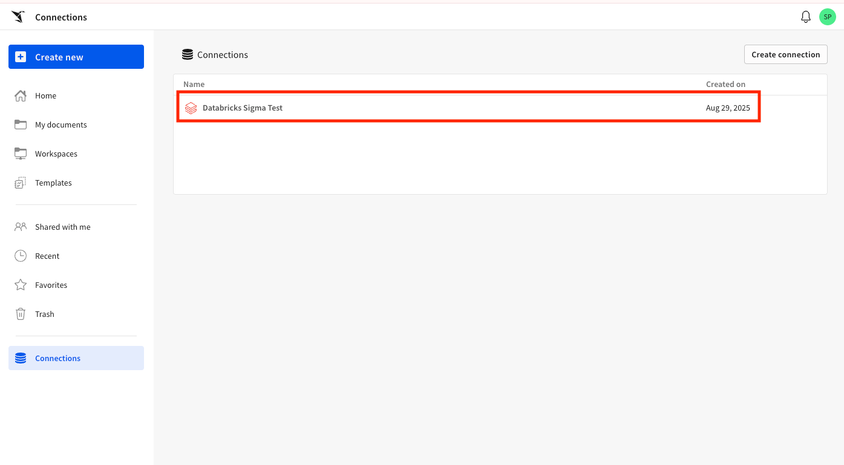Viewport: 844px width, 465px height.
Task: Open the Databricks Sigma Test connection
Action: pyautogui.click(x=243, y=108)
